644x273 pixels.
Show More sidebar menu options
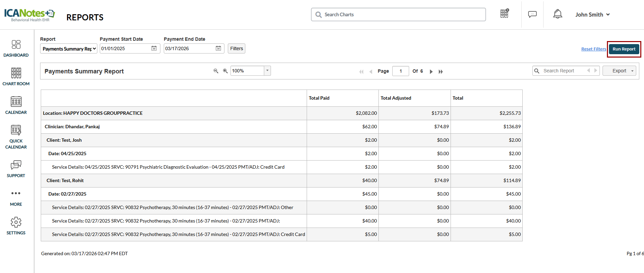point(16,197)
